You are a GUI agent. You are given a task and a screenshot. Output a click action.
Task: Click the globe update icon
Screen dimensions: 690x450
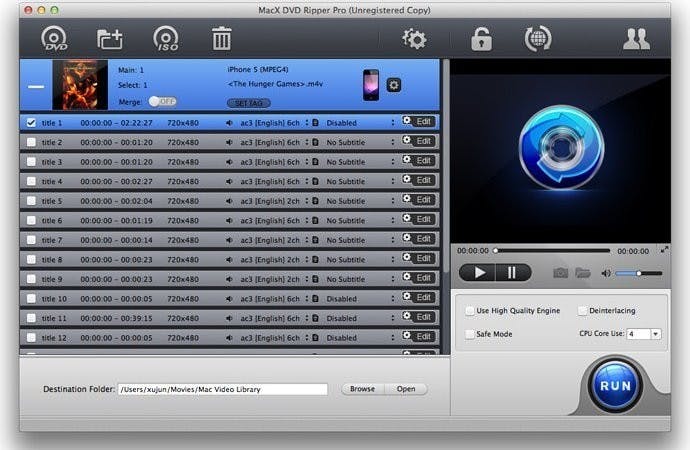[x=537, y=39]
